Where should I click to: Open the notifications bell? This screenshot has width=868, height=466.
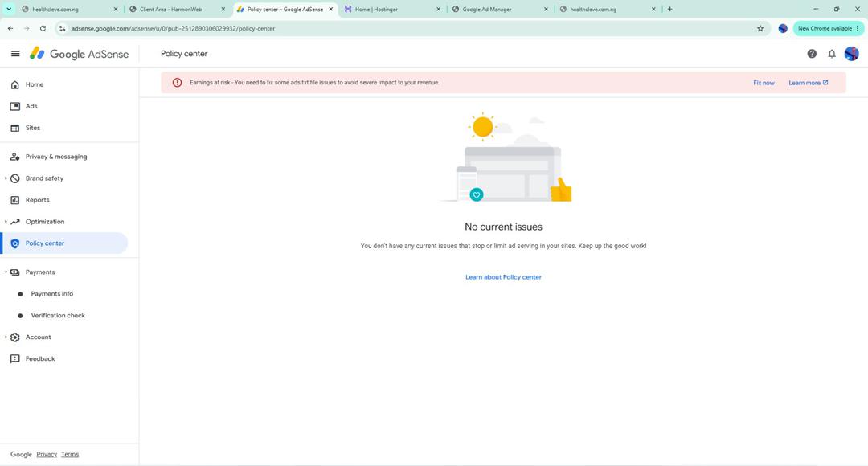click(832, 54)
